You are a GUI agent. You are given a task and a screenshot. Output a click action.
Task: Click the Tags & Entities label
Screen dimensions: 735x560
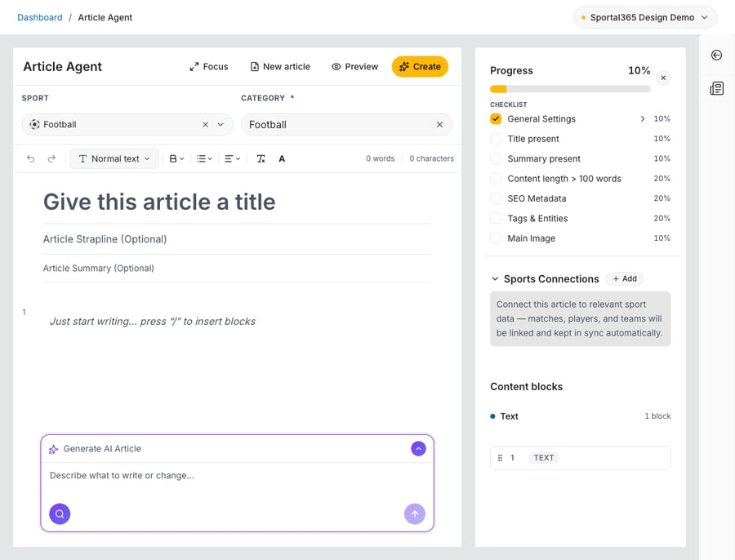(537, 219)
